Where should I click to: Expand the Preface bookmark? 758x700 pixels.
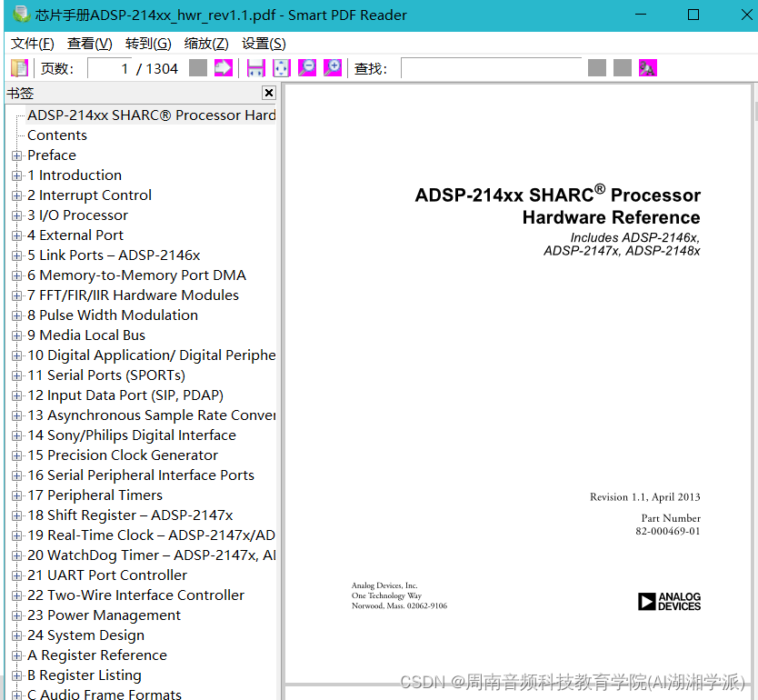17,155
